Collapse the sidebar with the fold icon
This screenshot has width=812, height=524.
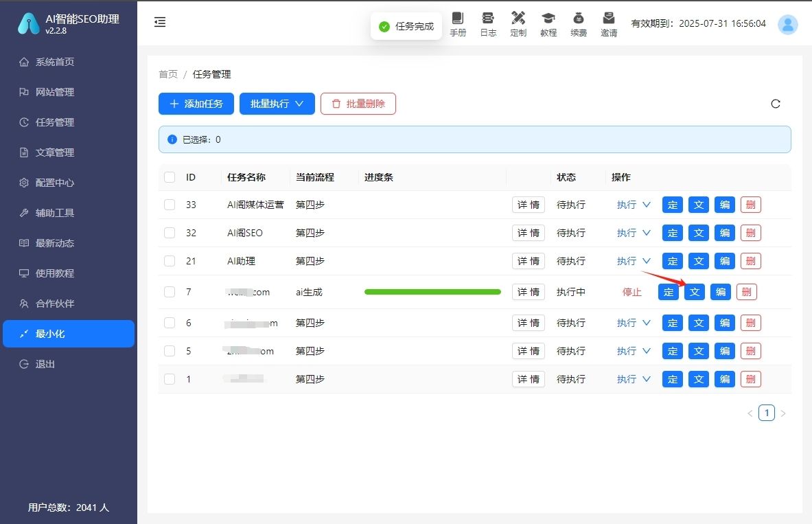(x=160, y=22)
